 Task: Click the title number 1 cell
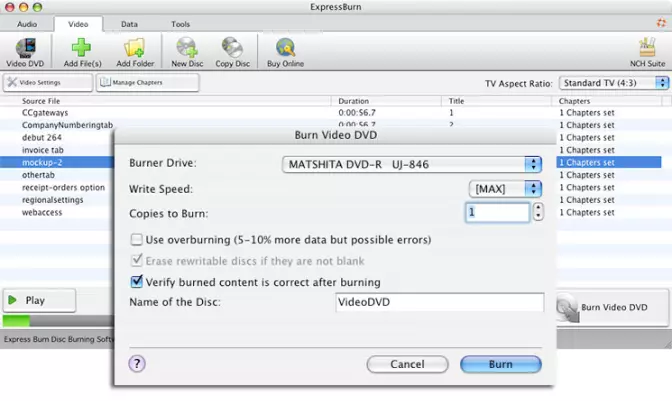point(451,113)
